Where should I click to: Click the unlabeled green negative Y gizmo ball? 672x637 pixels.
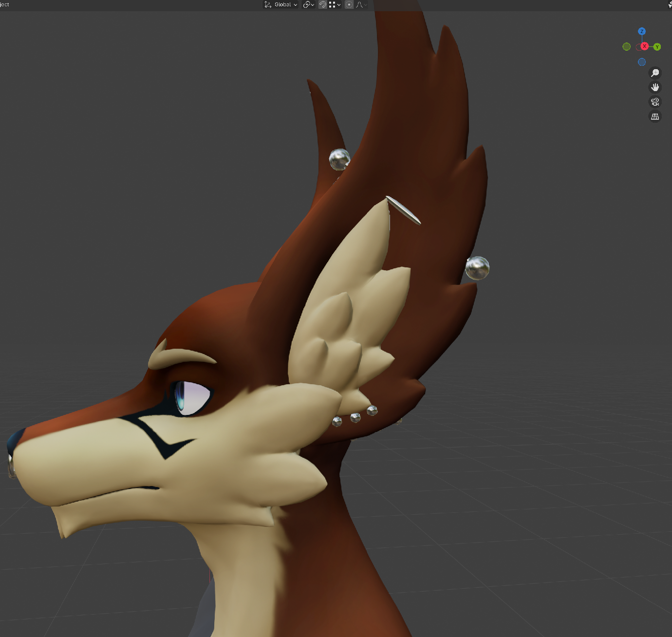coord(627,47)
